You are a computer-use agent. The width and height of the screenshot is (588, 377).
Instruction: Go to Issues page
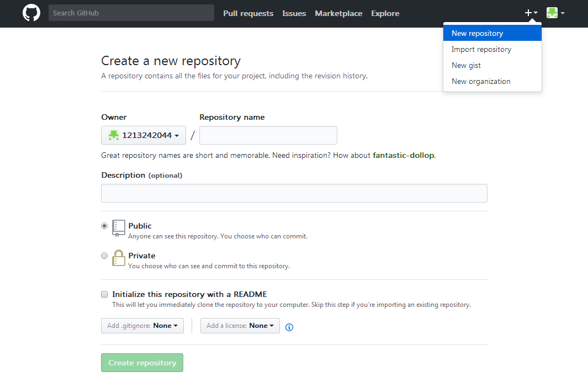click(x=294, y=13)
